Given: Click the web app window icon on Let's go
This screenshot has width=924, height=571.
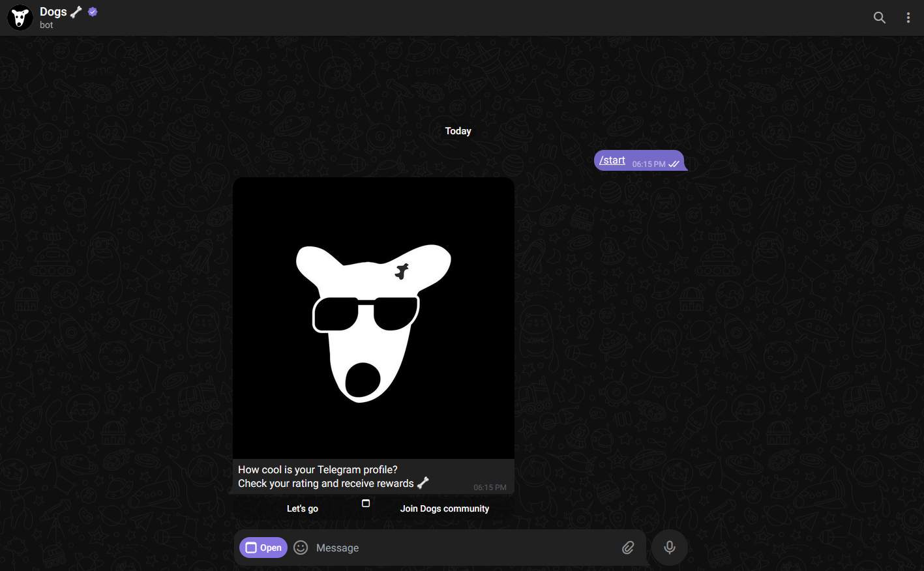Looking at the screenshot, I should pyautogui.click(x=366, y=503).
